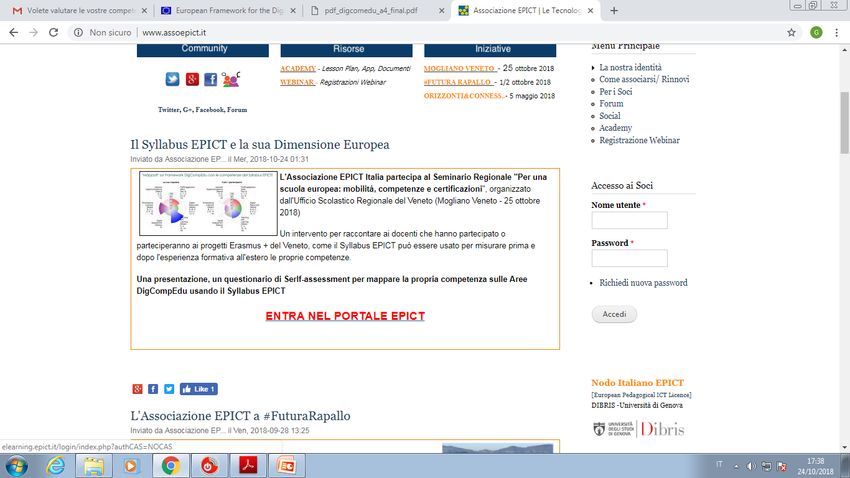Open a new browser tab
This screenshot has width=850, height=478.
point(613,10)
